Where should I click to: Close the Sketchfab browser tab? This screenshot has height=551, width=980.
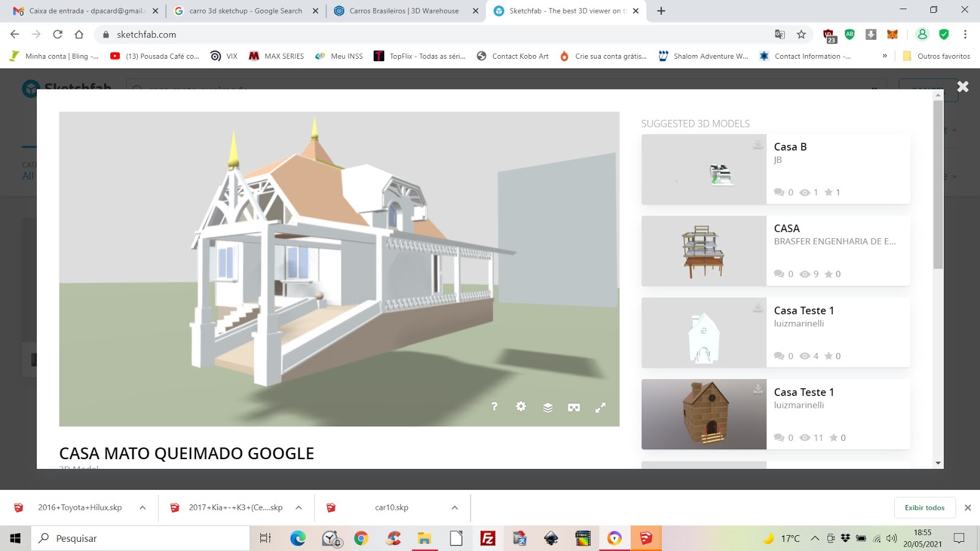pos(636,11)
